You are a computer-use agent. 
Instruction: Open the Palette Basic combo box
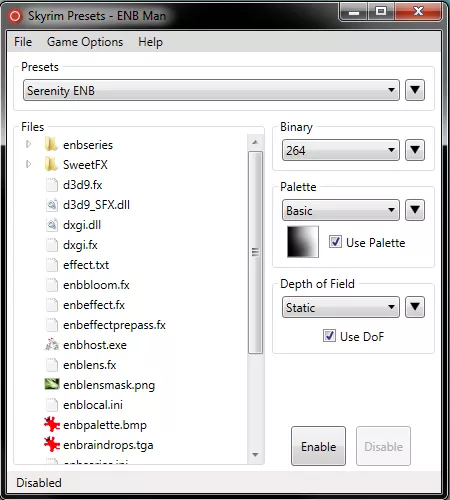tap(341, 210)
